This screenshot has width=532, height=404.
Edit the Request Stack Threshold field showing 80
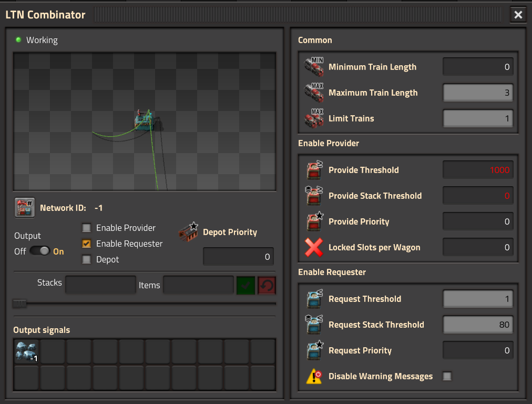tap(478, 325)
